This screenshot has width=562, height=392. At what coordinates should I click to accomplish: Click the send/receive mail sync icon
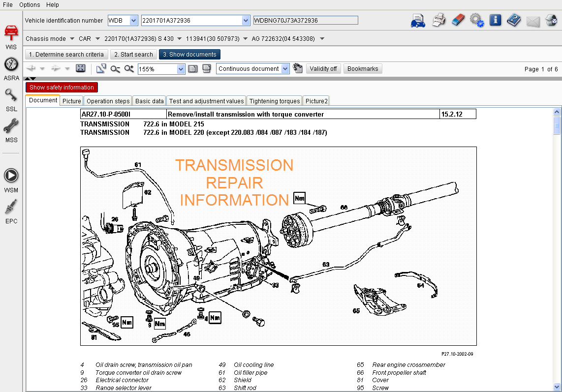tap(551, 20)
